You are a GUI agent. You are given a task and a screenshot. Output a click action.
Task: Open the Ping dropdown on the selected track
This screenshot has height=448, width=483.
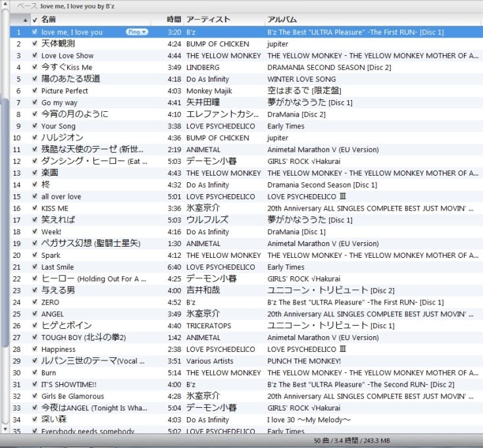tap(137, 32)
